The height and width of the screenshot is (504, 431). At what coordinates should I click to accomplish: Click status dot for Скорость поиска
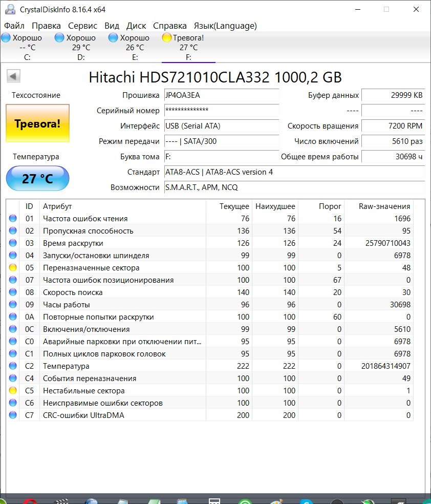coord(13,292)
